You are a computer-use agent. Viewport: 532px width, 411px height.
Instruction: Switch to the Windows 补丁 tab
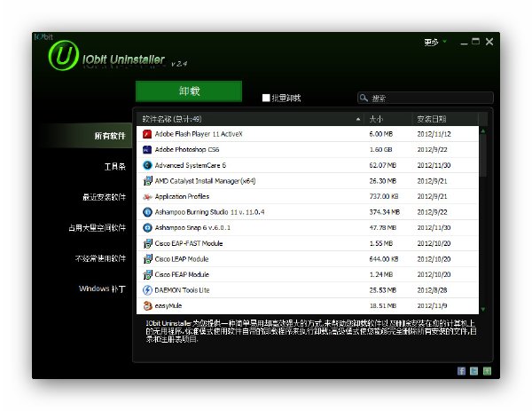(x=102, y=288)
